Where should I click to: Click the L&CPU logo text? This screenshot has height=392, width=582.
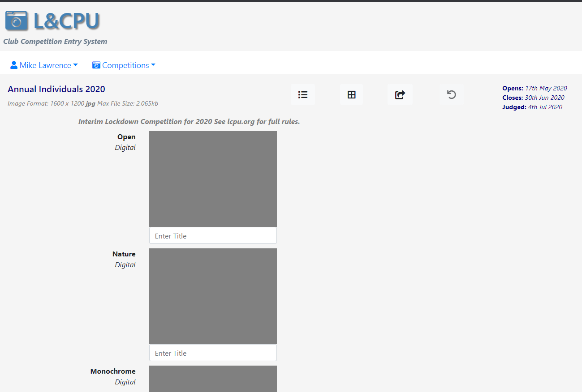coord(66,21)
